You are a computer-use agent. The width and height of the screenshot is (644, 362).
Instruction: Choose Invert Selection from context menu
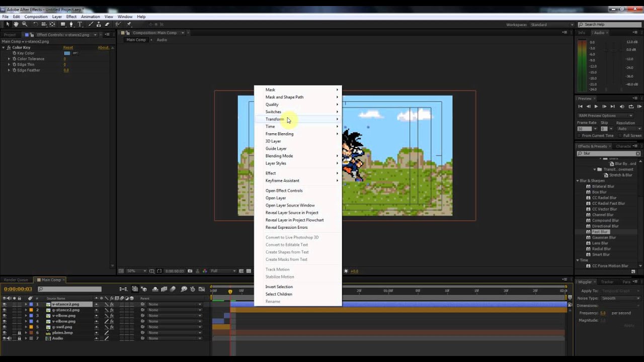279,287
